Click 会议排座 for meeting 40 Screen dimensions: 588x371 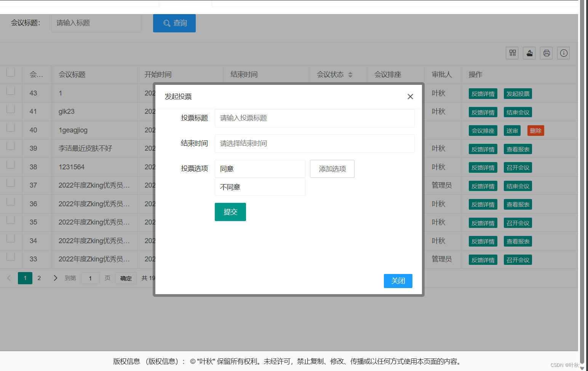click(x=483, y=131)
